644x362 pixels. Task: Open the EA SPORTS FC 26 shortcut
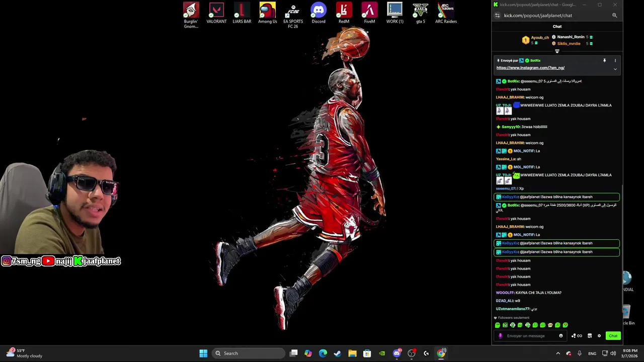(x=293, y=15)
